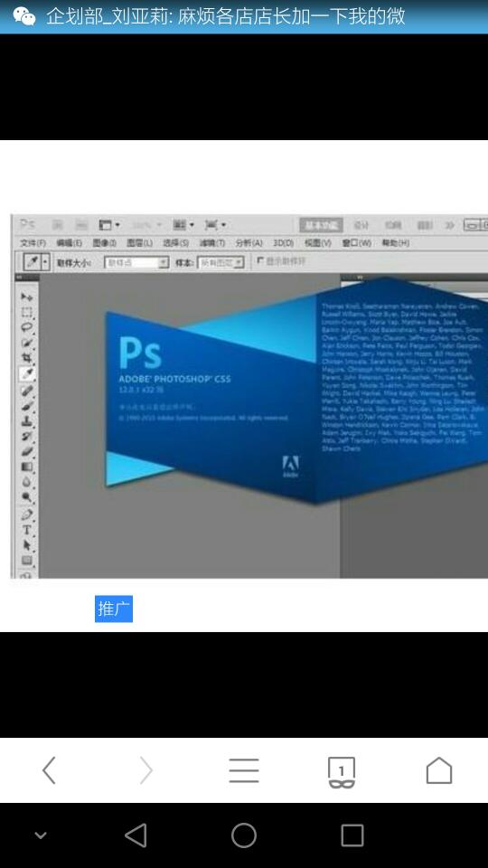Screen dimensions: 488x868
Task: Open the Arrange Documents dropdown
Action: pos(183,225)
